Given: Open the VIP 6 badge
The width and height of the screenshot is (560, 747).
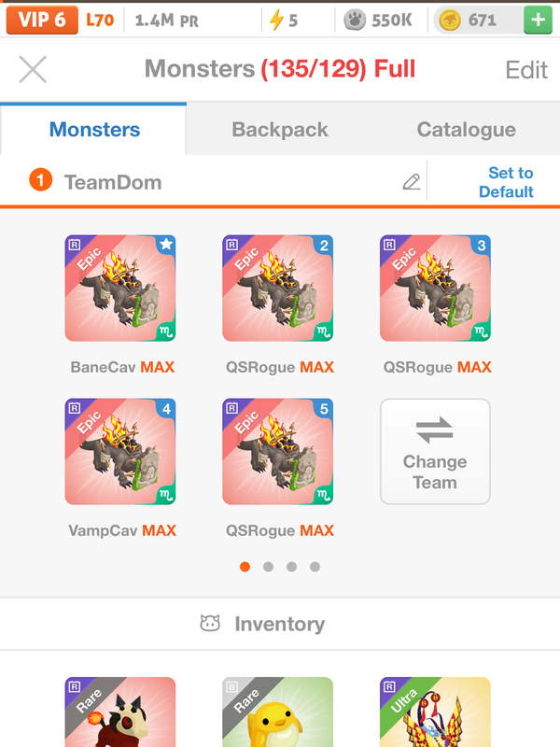Looking at the screenshot, I should [41, 20].
